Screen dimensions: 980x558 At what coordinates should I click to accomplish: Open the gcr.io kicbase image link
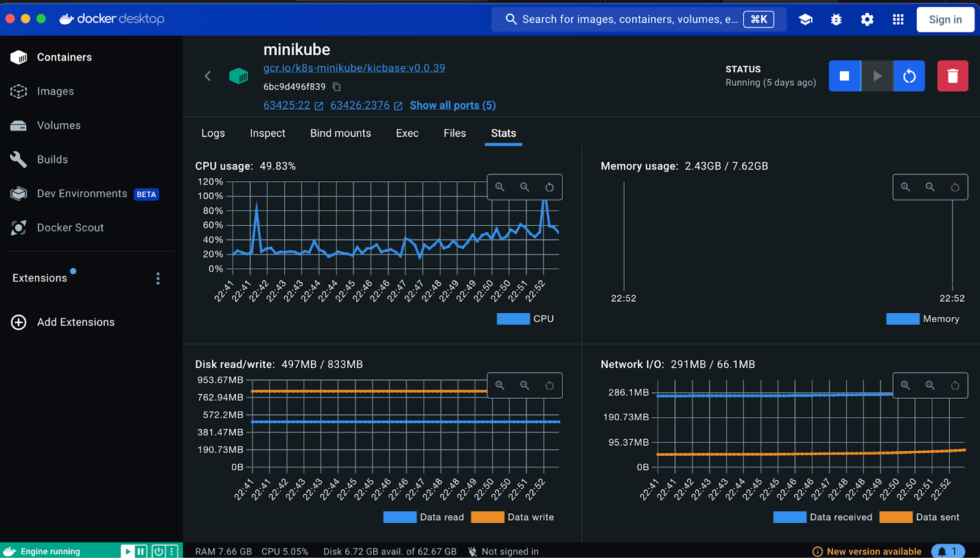click(354, 68)
